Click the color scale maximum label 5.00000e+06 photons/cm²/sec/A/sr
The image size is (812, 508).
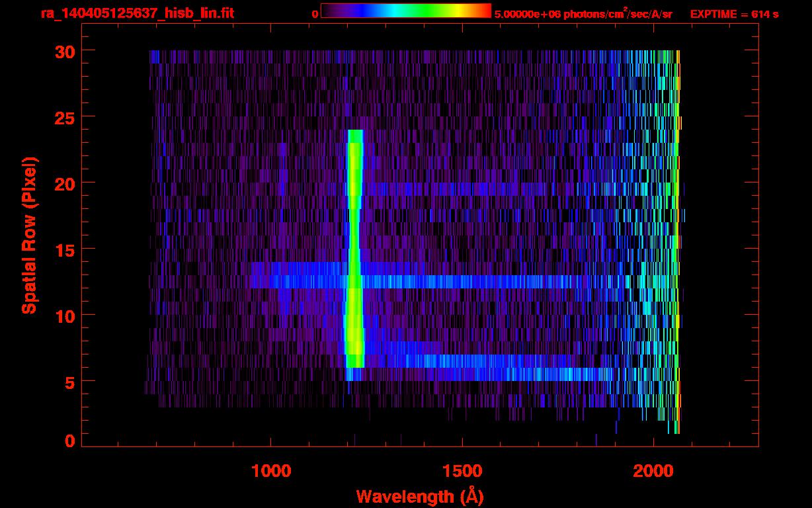(x=583, y=14)
